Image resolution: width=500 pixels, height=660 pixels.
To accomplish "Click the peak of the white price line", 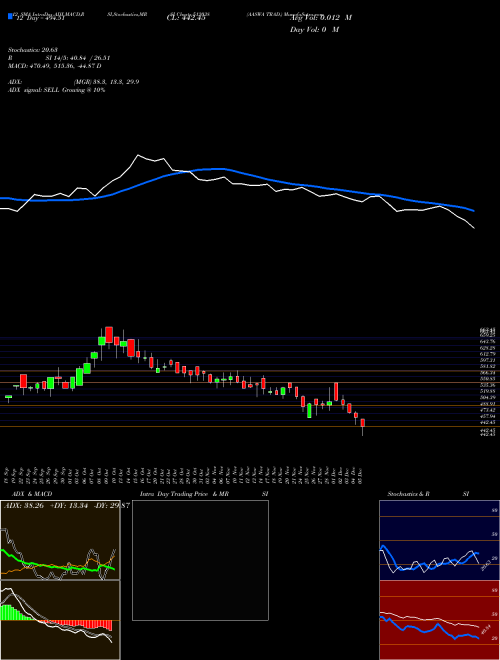I will (138, 155).
